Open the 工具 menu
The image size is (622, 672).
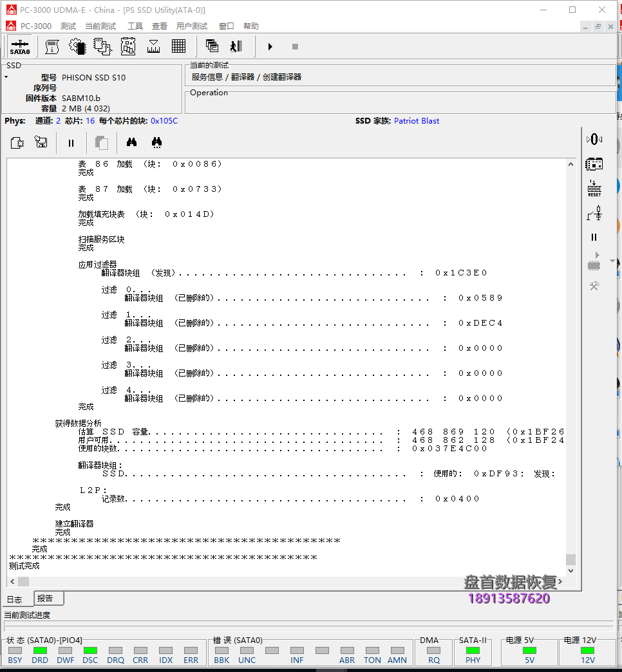pyautogui.click(x=135, y=26)
